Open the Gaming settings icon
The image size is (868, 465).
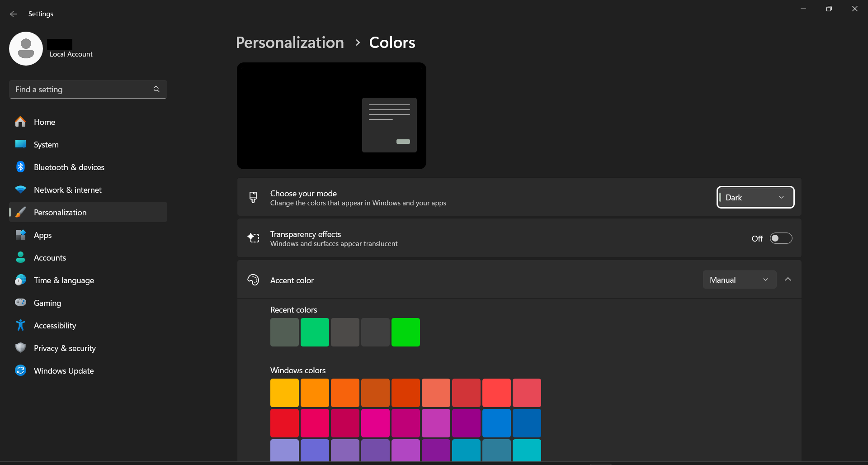[x=21, y=303]
